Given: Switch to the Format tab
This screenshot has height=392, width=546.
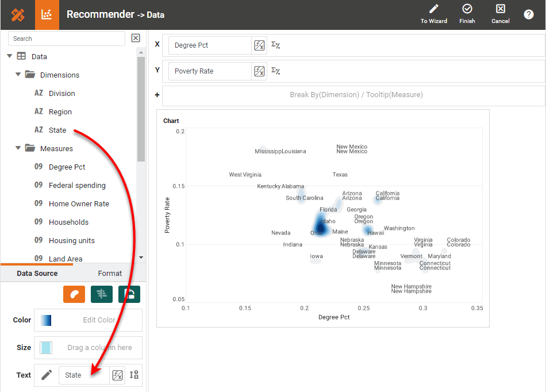Looking at the screenshot, I should (110, 274).
